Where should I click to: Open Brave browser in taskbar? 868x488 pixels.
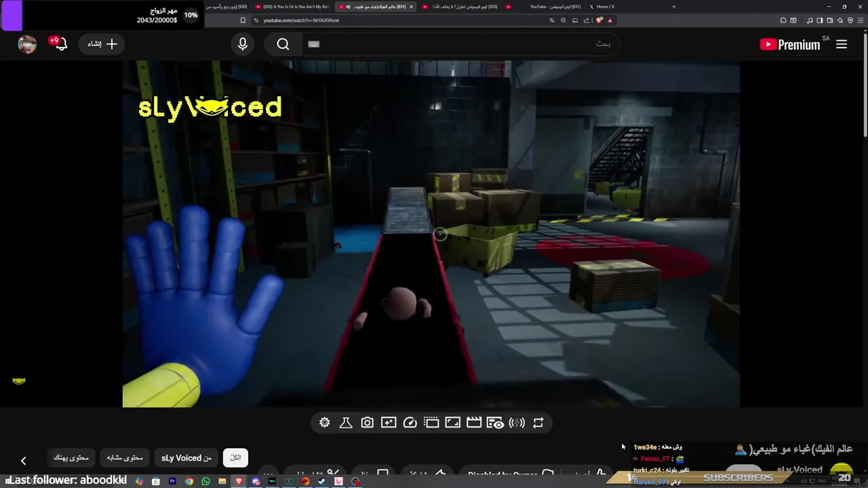(239, 481)
